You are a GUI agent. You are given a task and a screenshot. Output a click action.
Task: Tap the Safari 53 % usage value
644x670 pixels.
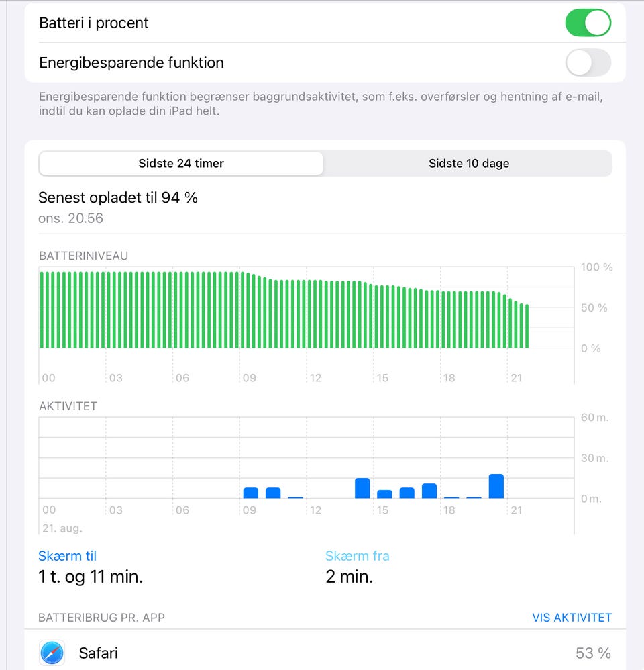click(x=593, y=653)
